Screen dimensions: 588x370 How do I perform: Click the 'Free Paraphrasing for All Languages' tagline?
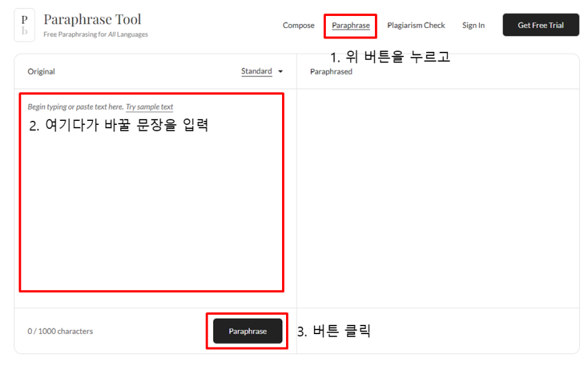[96, 35]
